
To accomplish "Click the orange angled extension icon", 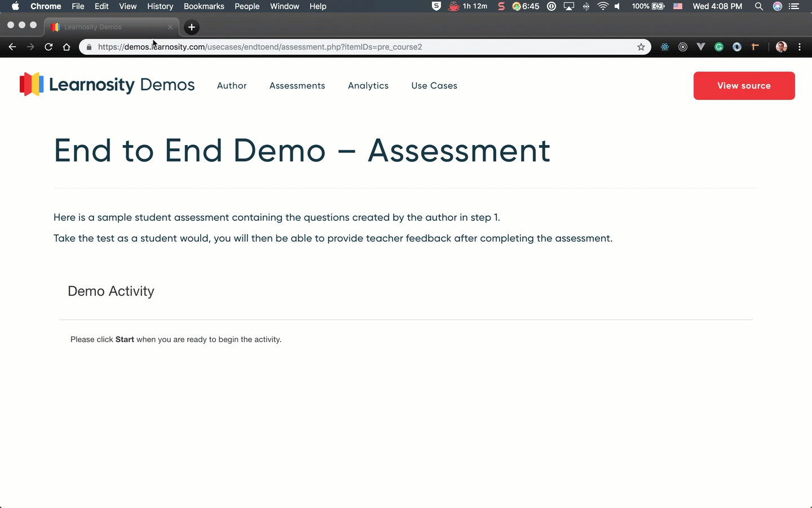I will coord(755,47).
